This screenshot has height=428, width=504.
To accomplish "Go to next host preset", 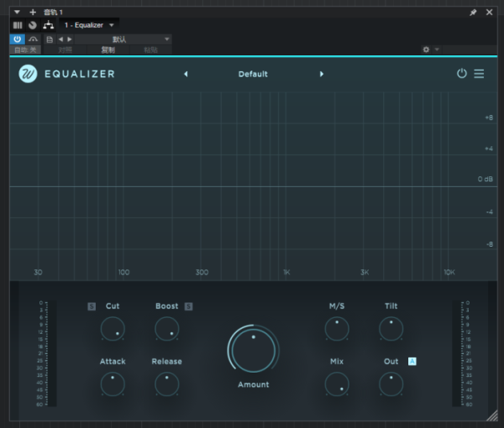I will point(70,39).
